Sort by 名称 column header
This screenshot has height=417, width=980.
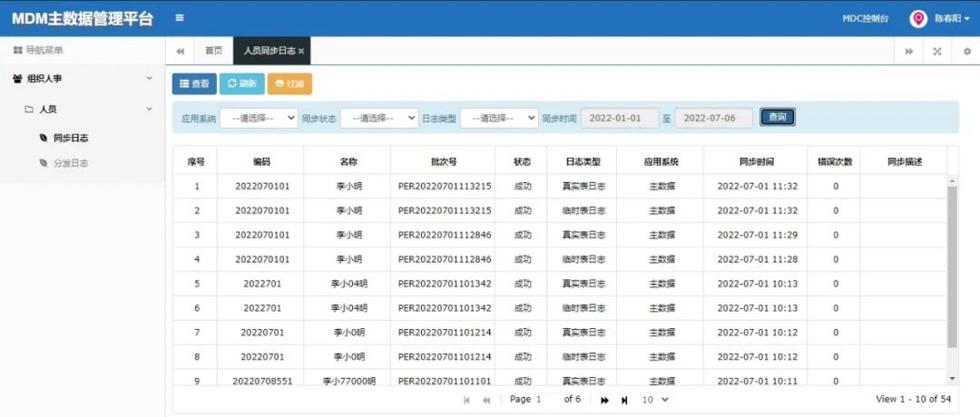(348, 161)
